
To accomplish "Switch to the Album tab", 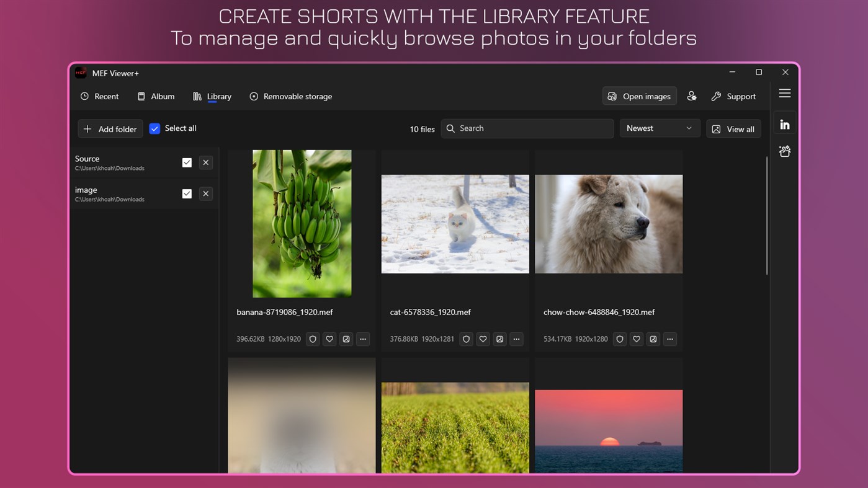I will click(156, 96).
